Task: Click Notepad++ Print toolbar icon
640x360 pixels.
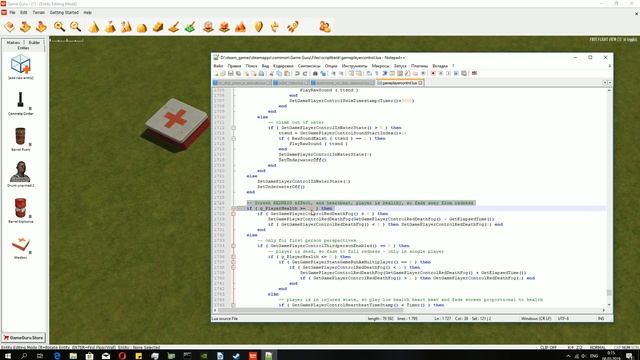Action: point(261,73)
